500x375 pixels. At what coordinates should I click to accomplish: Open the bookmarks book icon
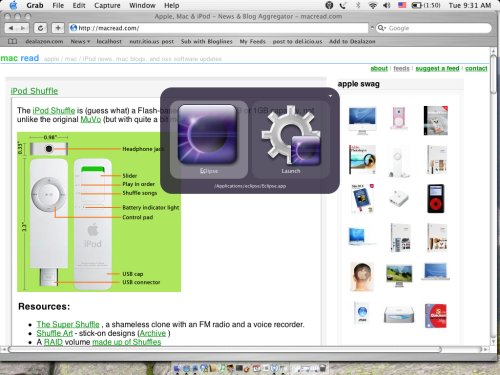point(12,41)
